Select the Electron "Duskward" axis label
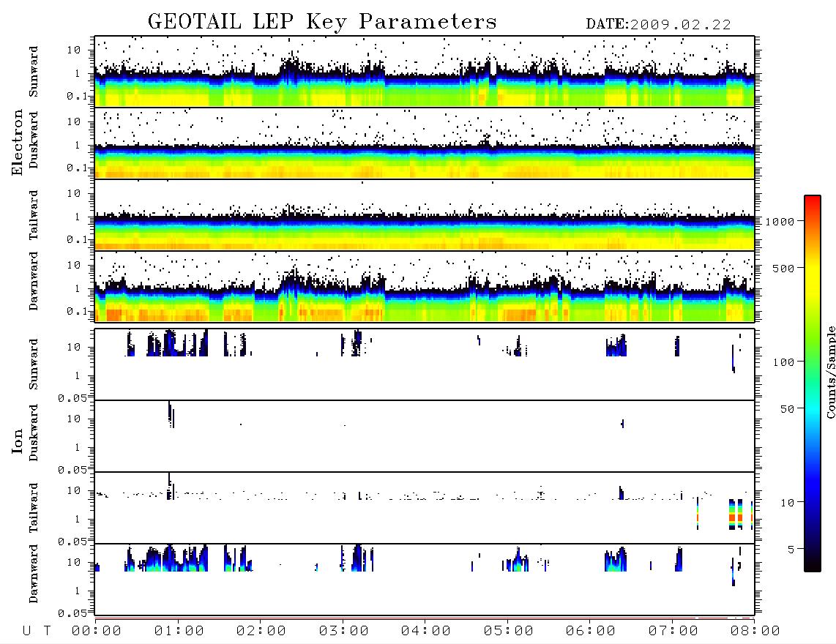This screenshot has height=644, width=836. click(x=34, y=140)
